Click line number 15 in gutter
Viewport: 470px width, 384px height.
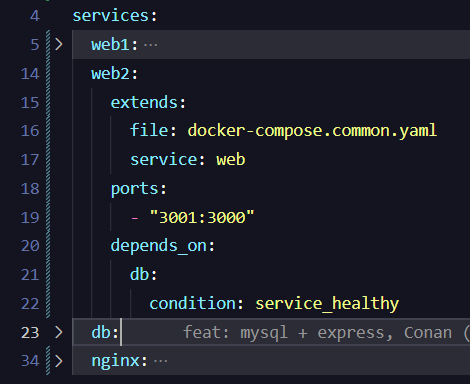point(30,102)
